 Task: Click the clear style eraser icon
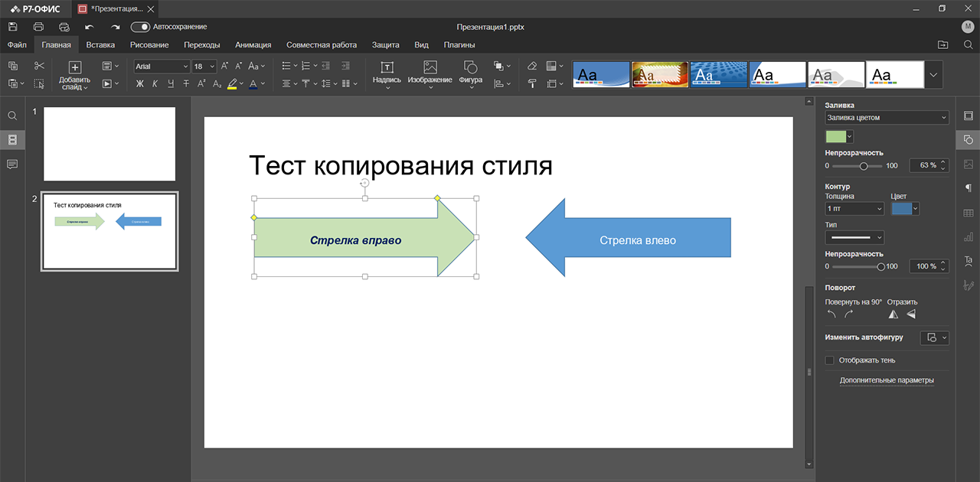[533, 67]
